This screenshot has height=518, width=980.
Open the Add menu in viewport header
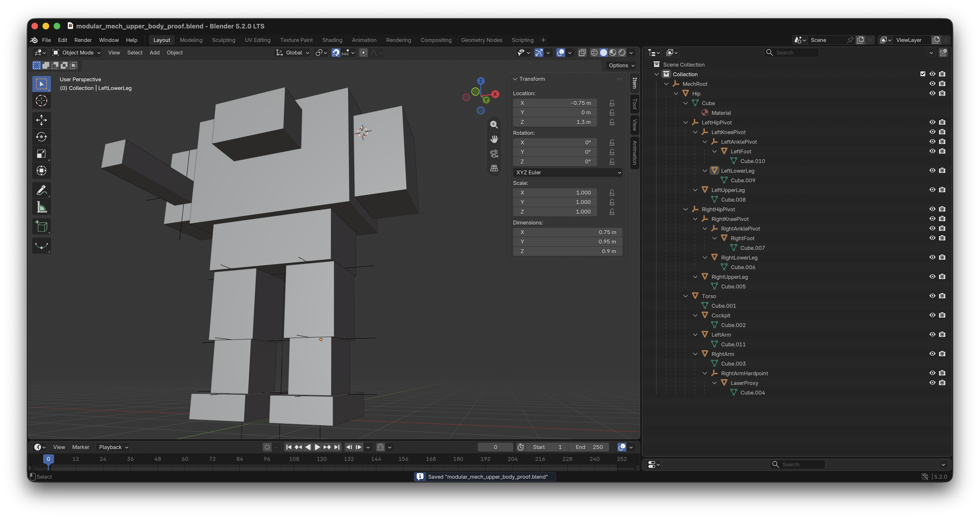click(155, 53)
